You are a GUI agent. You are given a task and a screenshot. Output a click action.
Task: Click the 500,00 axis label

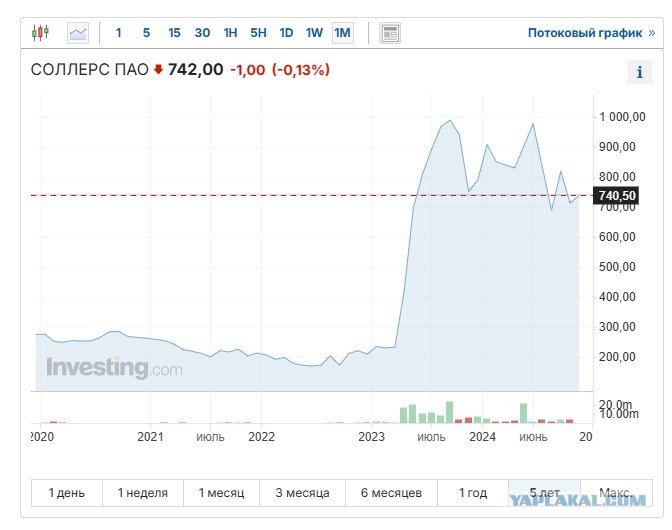click(617, 266)
